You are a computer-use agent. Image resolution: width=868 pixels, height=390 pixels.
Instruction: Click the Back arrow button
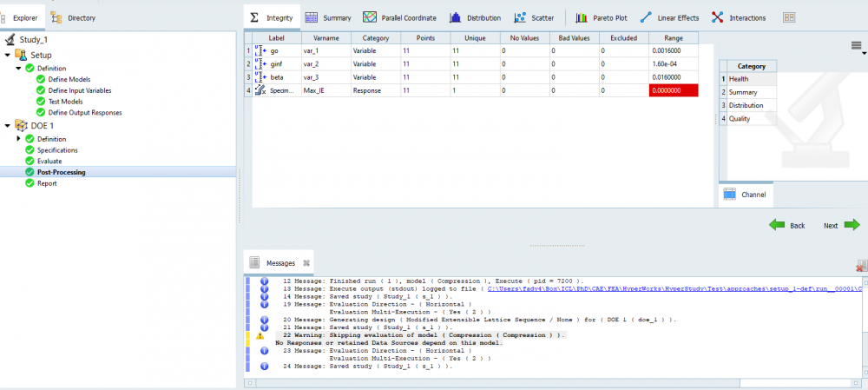[787, 226]
